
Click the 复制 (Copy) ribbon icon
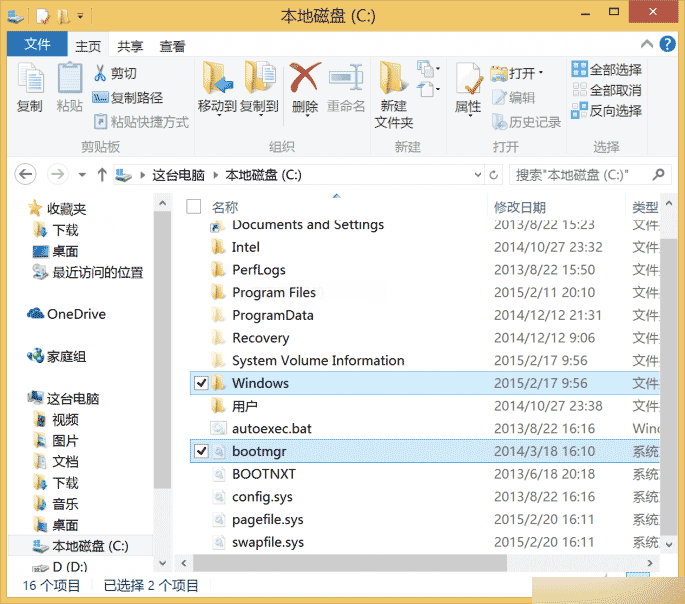click(x=30, y=79)
